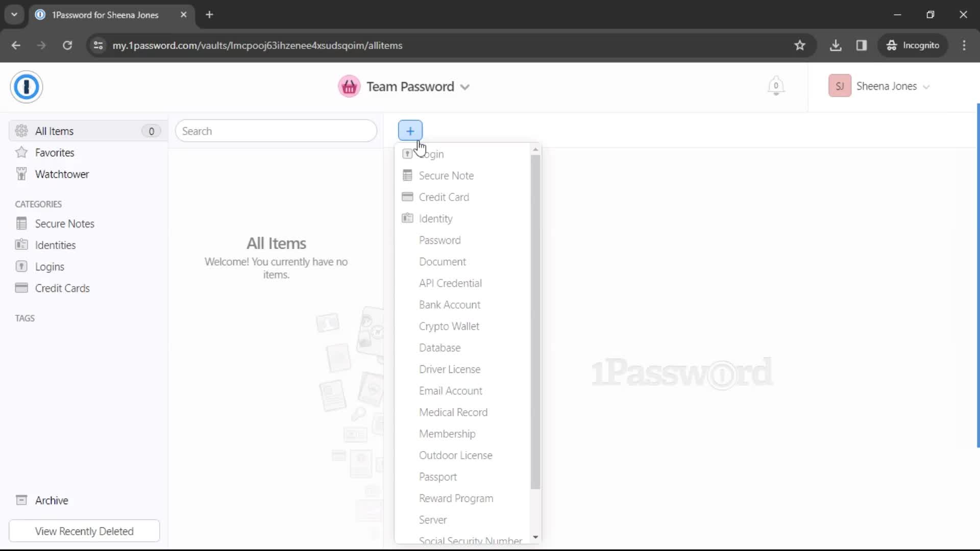Click the Sheena Jones profile icon

(840, 86)
